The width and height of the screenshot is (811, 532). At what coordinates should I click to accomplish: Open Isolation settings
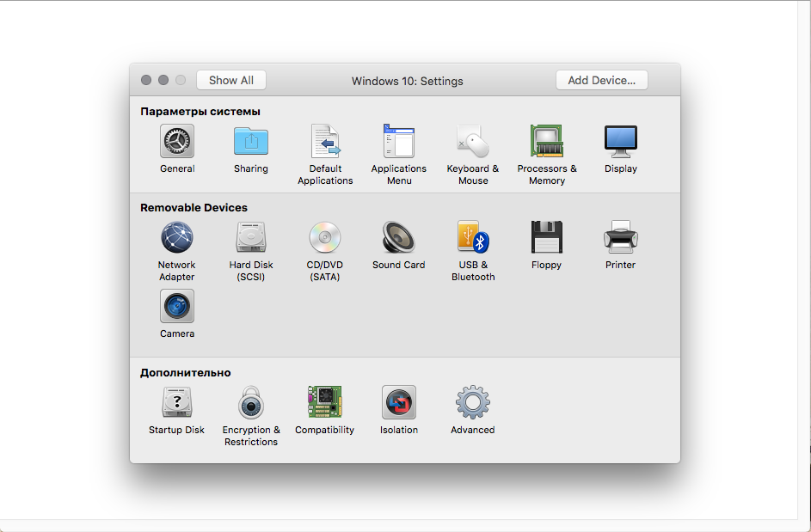click(399, 402)
